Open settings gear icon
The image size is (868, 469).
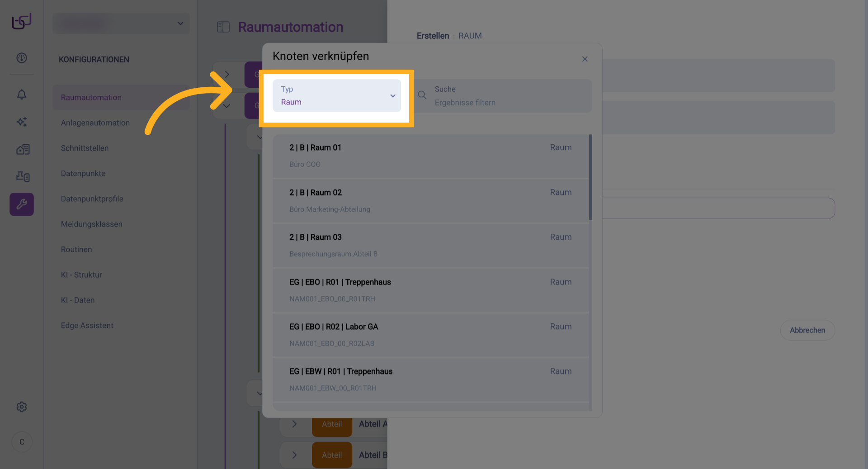point(22,407)
